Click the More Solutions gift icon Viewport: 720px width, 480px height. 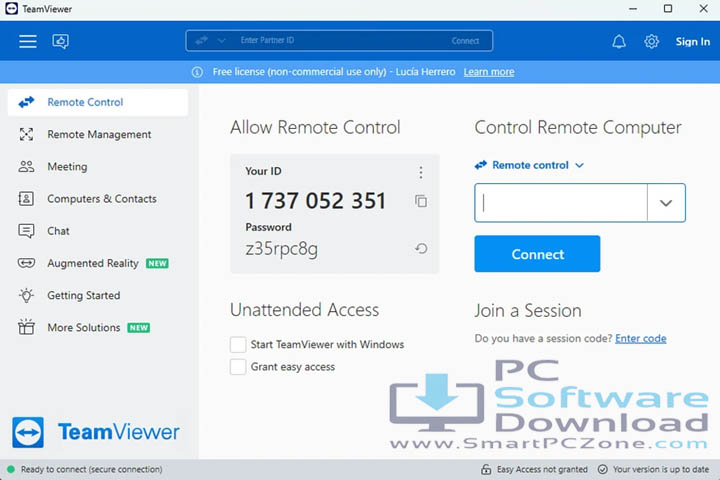(26, 327)
